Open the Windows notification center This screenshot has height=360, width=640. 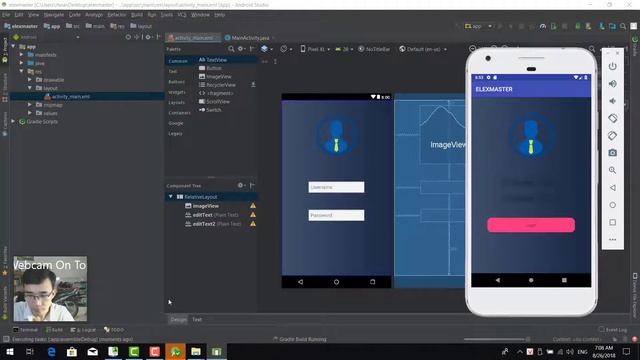627,351
